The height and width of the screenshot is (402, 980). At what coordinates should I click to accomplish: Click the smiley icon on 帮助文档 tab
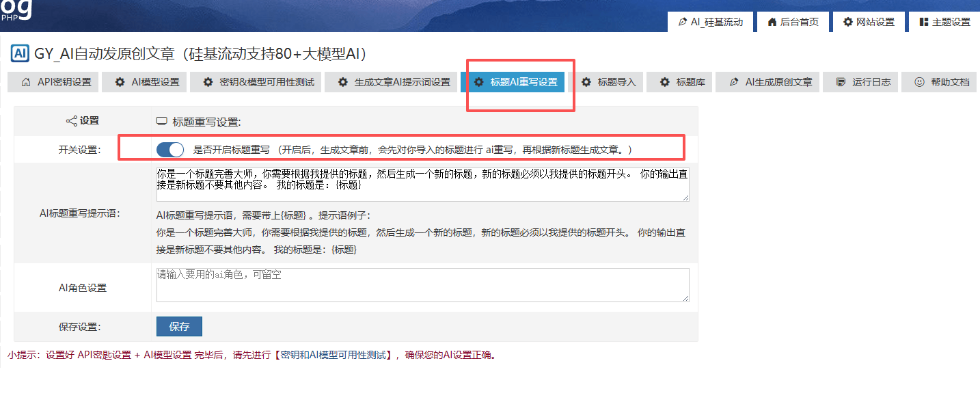pos(919,82)
